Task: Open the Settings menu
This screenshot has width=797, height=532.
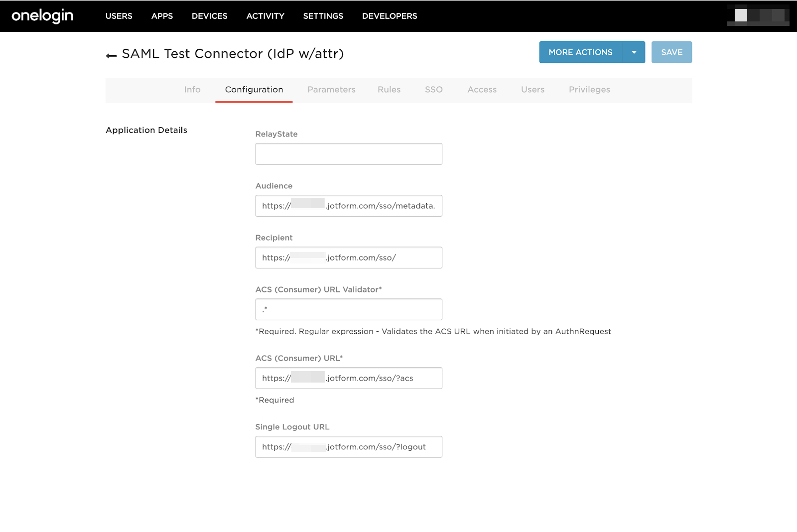Action: click(x=323, y=16)
